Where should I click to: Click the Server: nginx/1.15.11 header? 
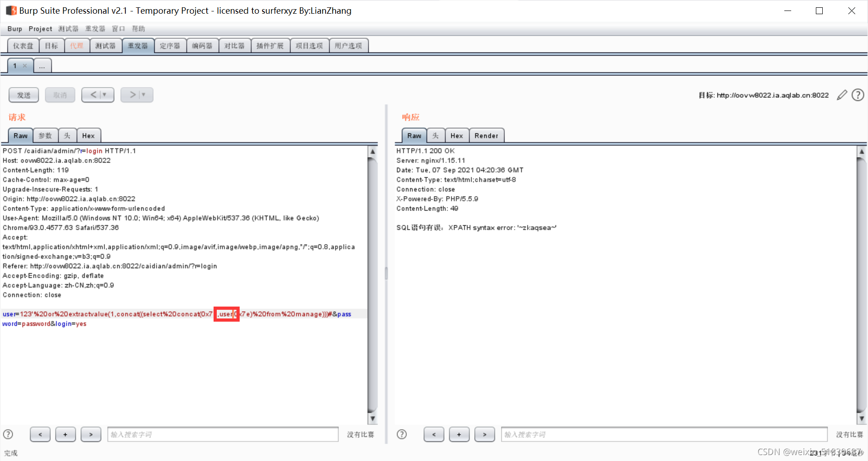coord(431,160)
